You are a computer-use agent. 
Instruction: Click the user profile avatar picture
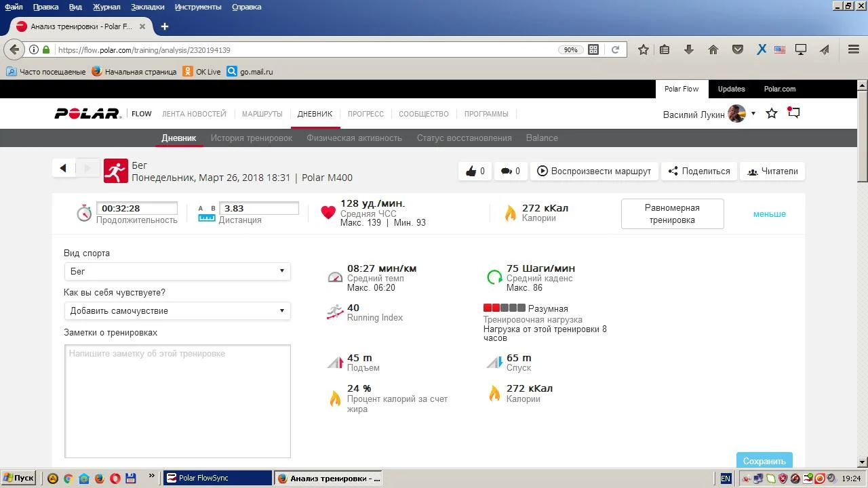point(736,114)
